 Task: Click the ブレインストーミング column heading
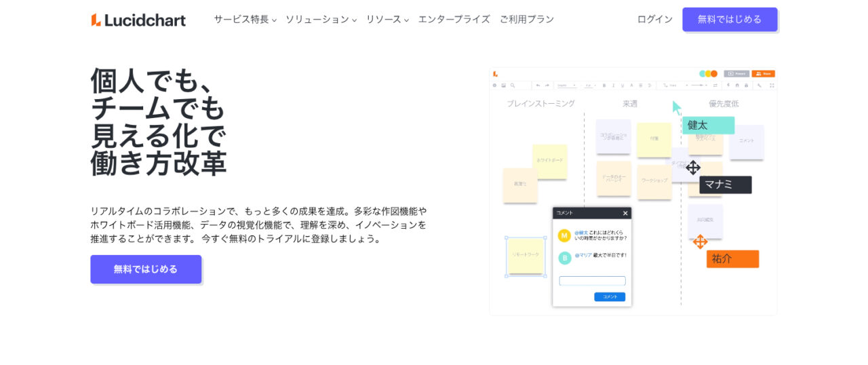(540, 104)
